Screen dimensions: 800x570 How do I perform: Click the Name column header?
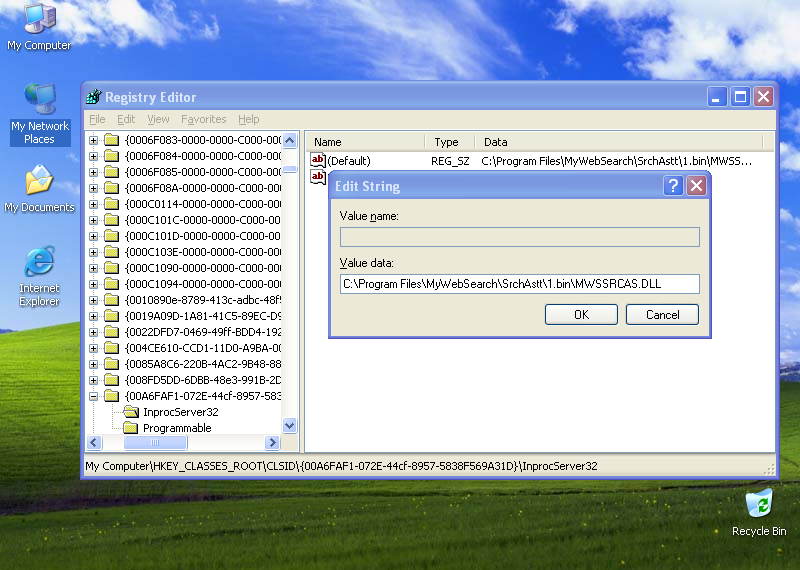pyautogui.click(x=364, y=142)
